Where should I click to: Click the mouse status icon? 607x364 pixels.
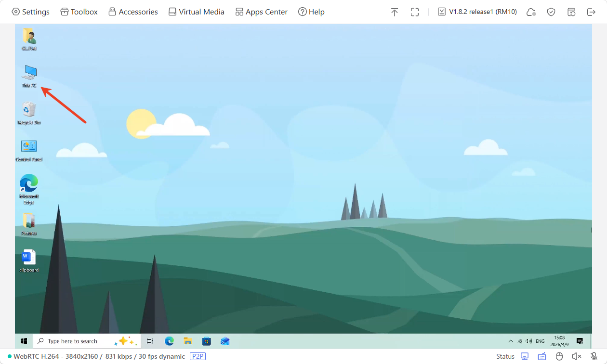coord(559,356)
